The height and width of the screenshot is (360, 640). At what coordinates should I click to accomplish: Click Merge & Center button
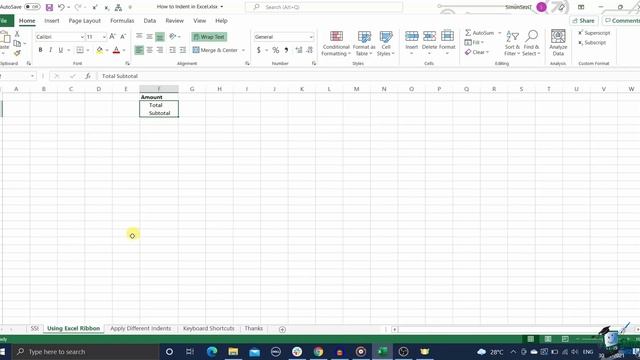215,50
